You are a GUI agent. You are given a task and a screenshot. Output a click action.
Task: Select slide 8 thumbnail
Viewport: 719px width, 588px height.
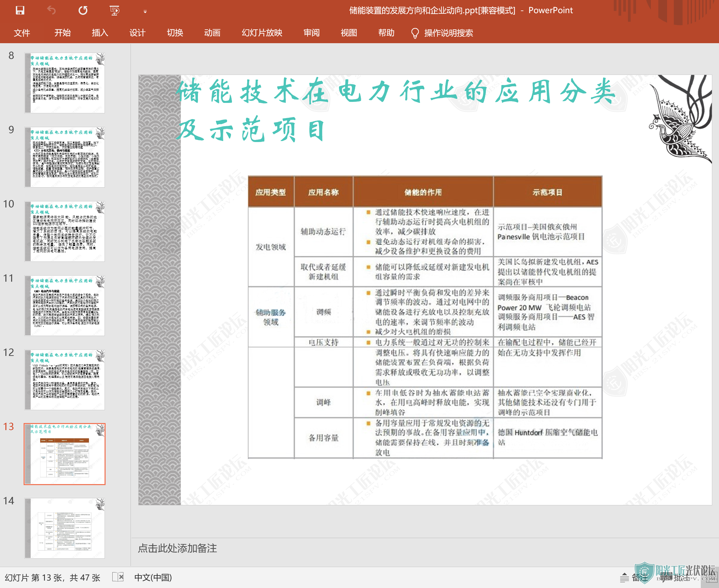pyautogui.click(x=65, y=83)
